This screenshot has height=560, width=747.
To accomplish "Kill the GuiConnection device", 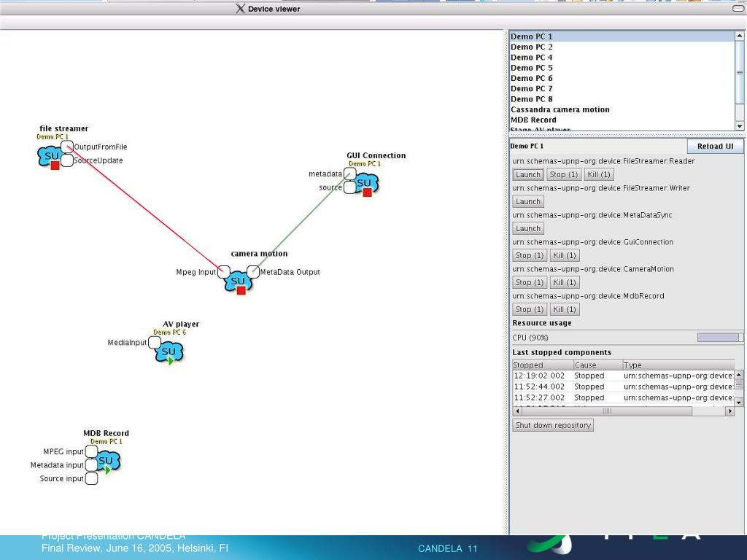I will coord(565,256).
